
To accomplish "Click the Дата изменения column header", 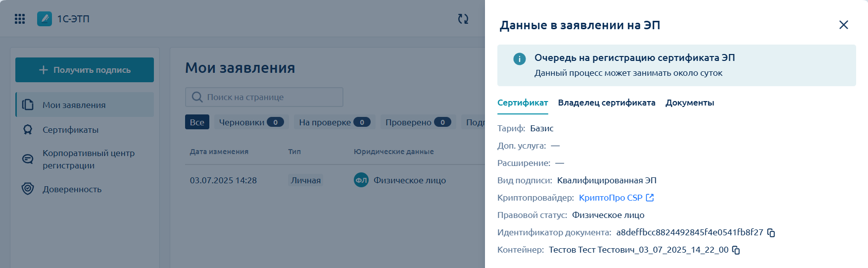I will pyautogui.click(x=219, y=152).
